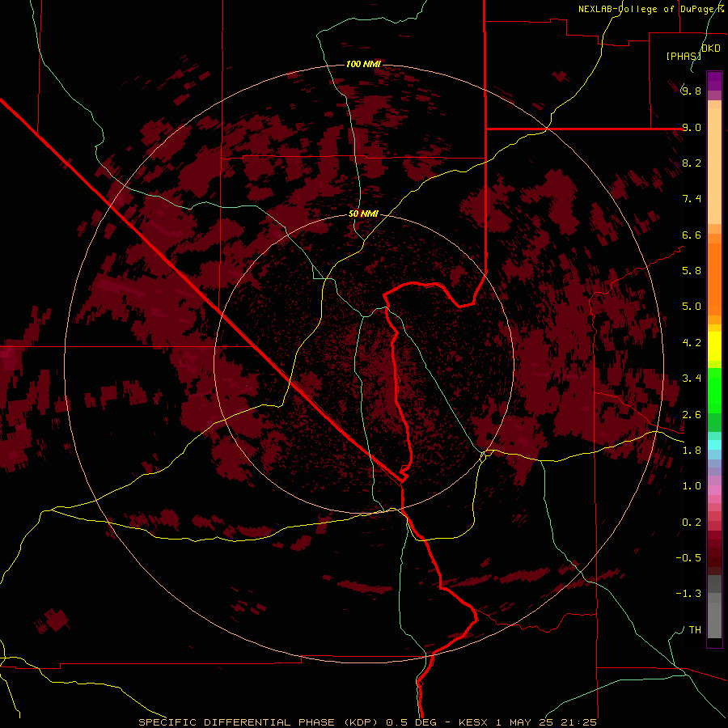
Task: Click the 4.2 color scale value
Action: tap(692, 342)
